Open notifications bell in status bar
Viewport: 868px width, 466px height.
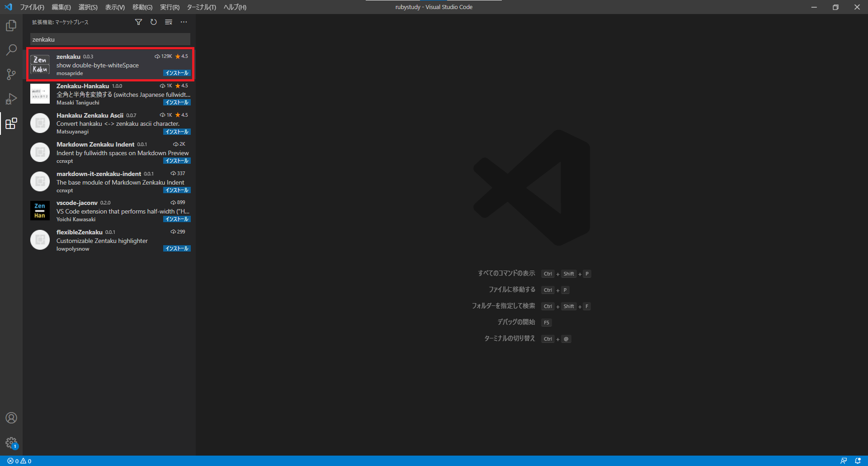point(858,461)
